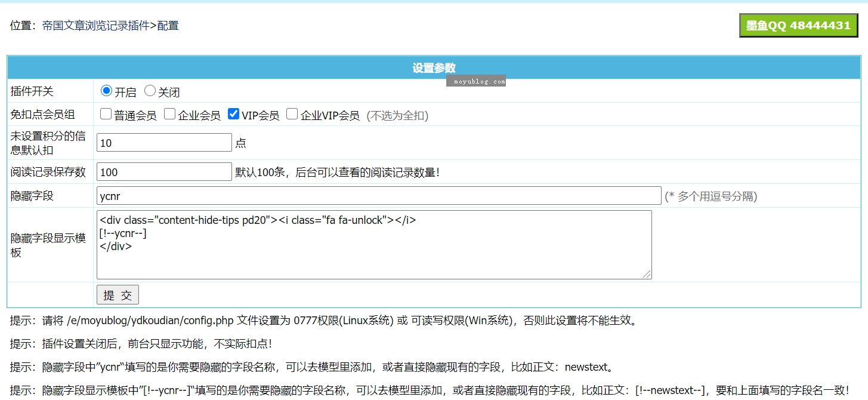Open the 帝国文章浏览记录插件 breadcrumb link

(95, 26)
